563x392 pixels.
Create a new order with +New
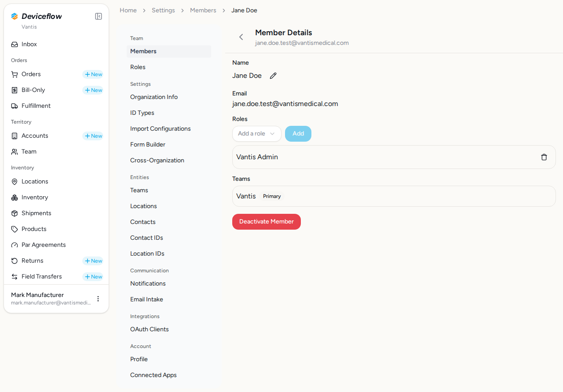(x=93, y=74)
